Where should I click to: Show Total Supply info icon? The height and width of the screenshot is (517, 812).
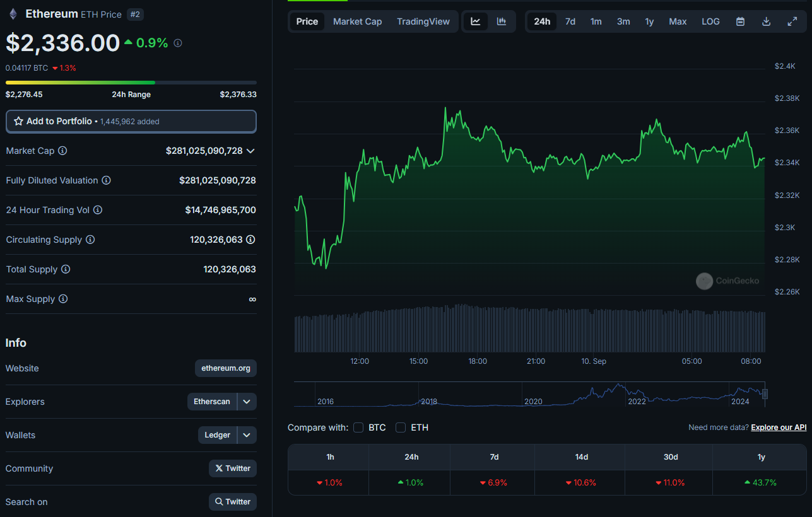click(x=66, y=269)
